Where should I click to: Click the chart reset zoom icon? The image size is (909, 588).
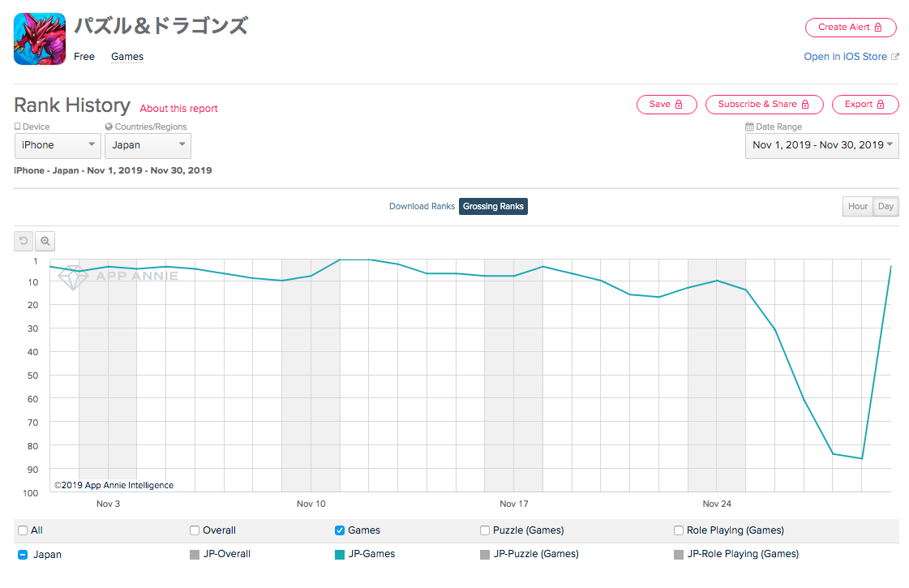pos(24,241)
